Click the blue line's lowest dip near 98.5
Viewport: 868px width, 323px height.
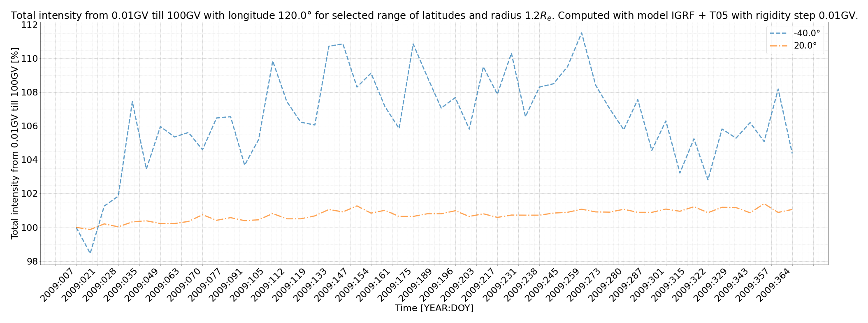90,253
